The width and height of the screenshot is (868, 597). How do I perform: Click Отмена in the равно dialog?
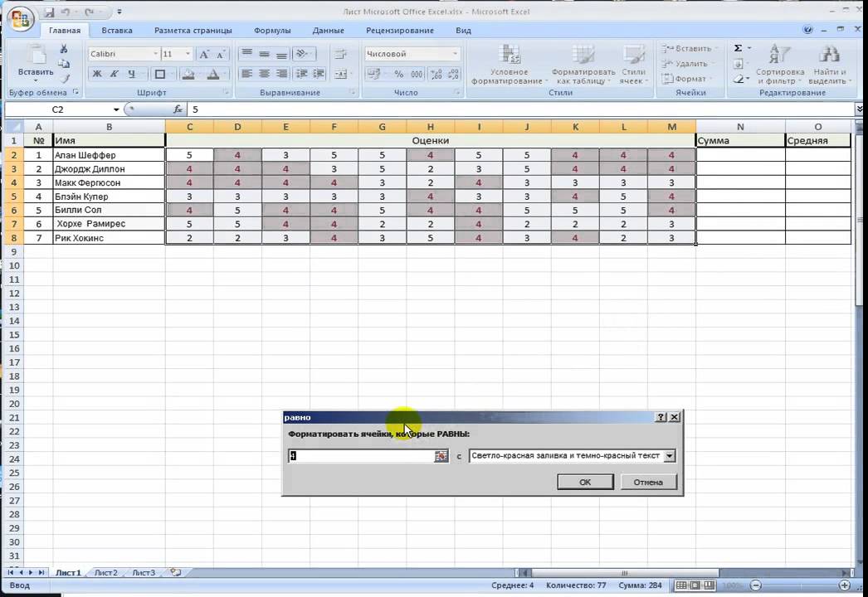coord(648,482)
